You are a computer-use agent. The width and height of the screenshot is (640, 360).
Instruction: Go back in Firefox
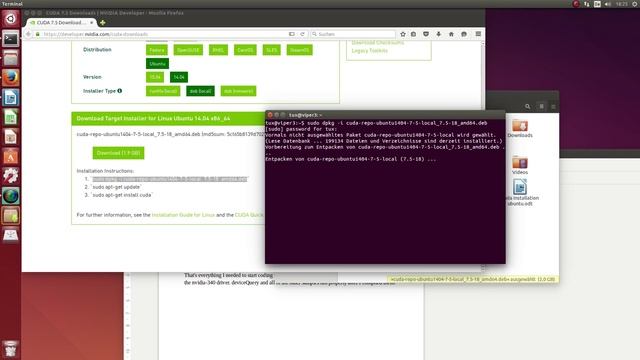click(x=28, y=34)
